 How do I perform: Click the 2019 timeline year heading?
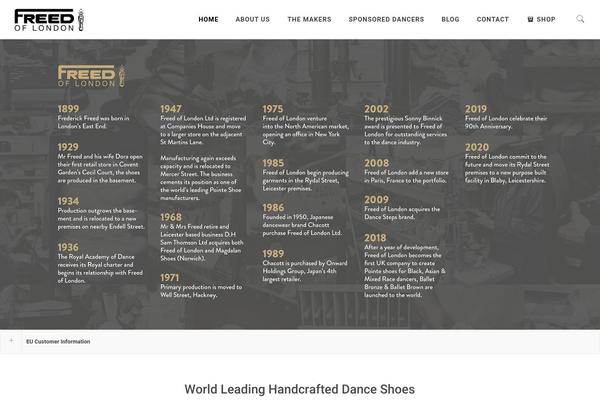476,109
